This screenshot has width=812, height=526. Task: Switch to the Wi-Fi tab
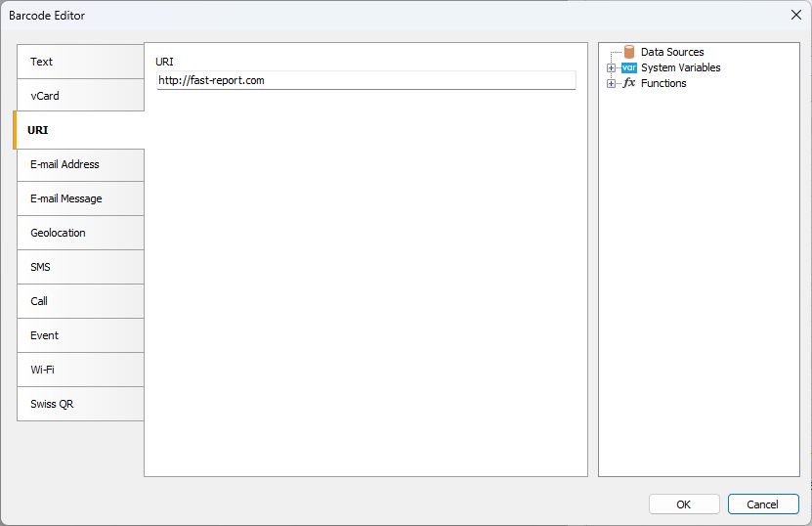(80, 370)
